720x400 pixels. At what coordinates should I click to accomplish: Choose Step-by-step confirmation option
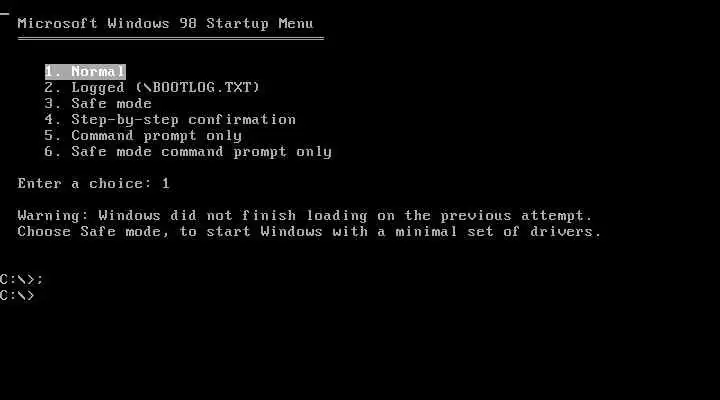(170, 119)
